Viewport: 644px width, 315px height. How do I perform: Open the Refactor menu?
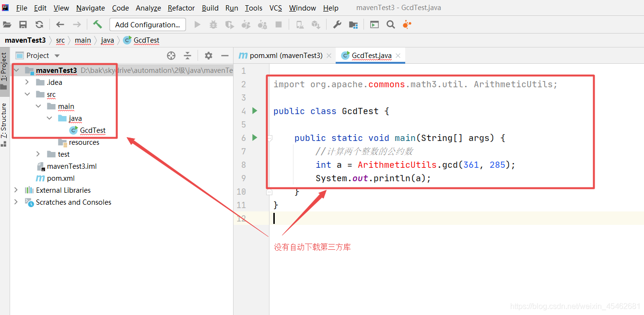pyautogui.click(x=181, y=8)
